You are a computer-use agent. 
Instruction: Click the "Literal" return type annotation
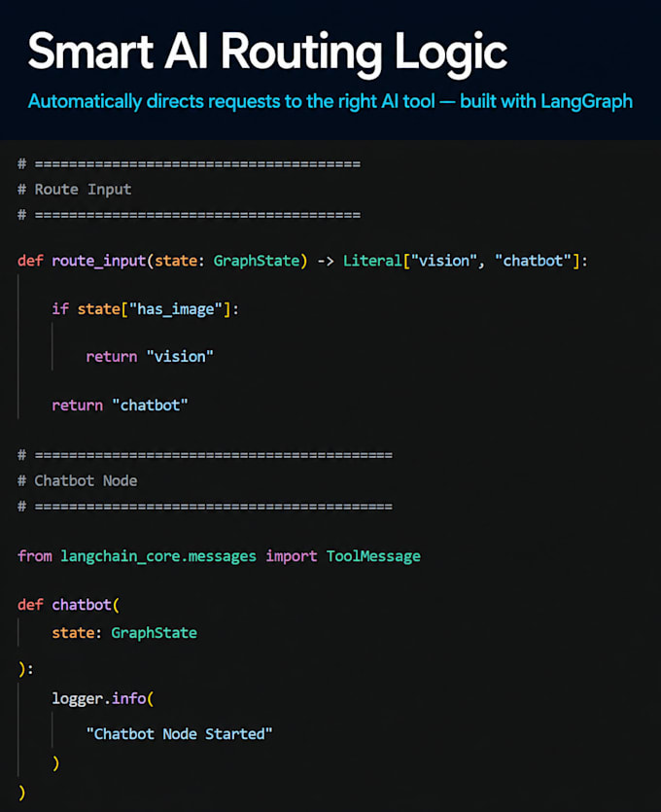tap(372, 261)
